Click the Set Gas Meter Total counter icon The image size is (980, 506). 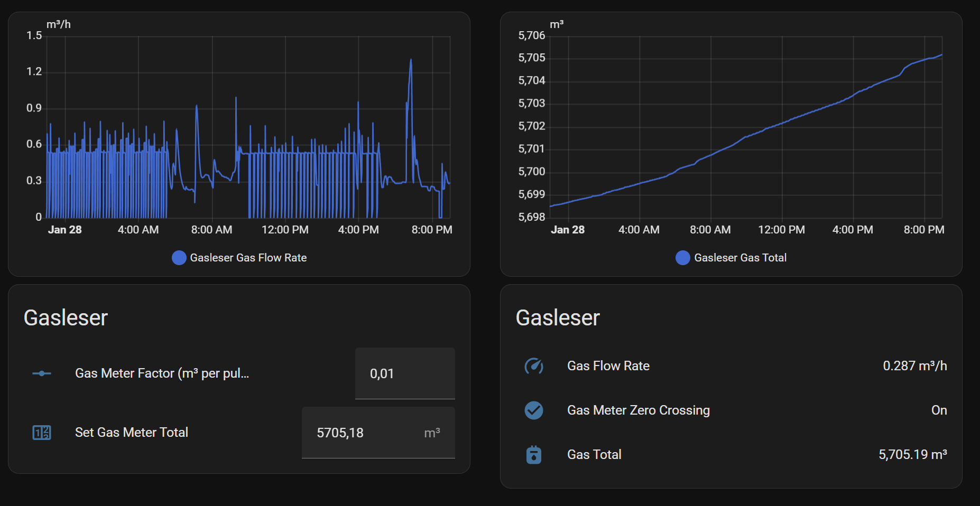pos(42,433)
